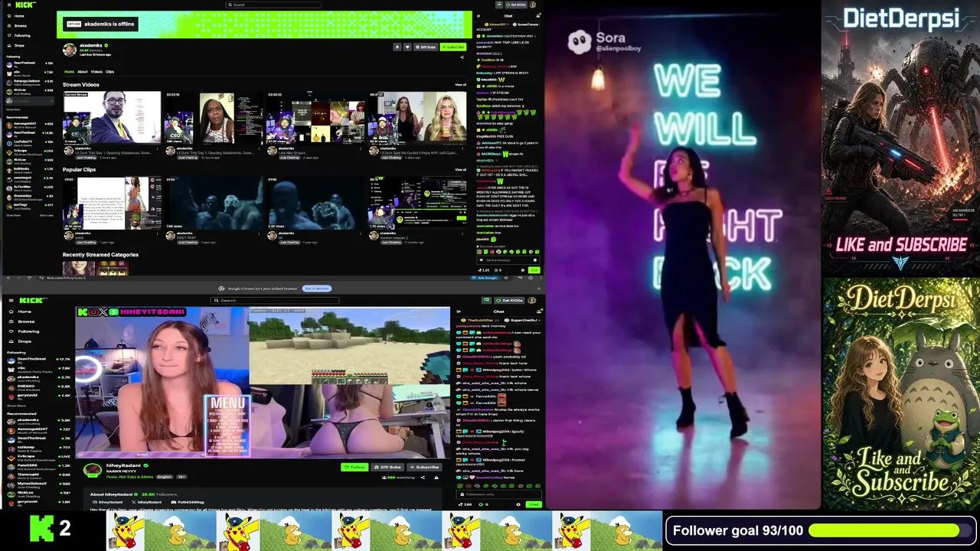This screenshot has width=980, height=551.
Task: Send message with hiheyitsdani Chat button
Action: [x=534, y=504]
